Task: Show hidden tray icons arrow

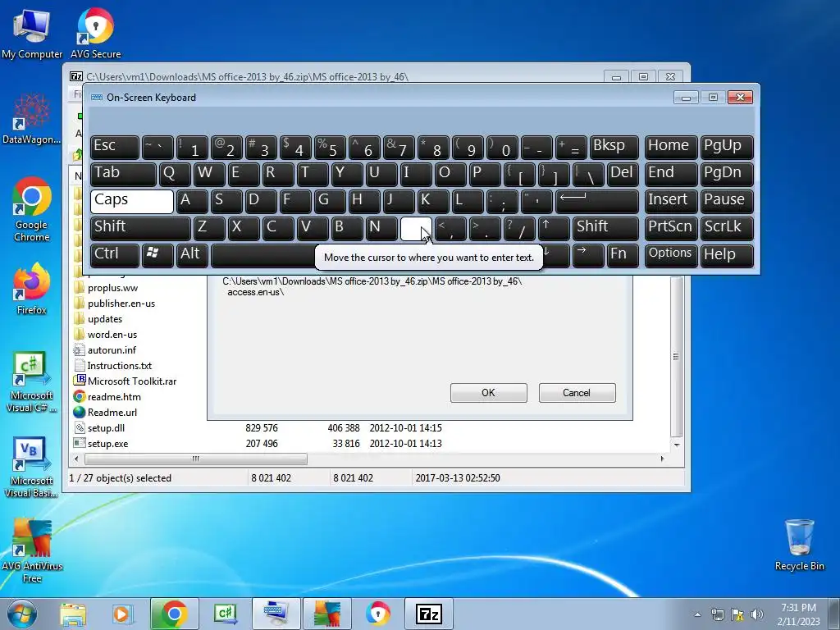Action: (697, 614)
